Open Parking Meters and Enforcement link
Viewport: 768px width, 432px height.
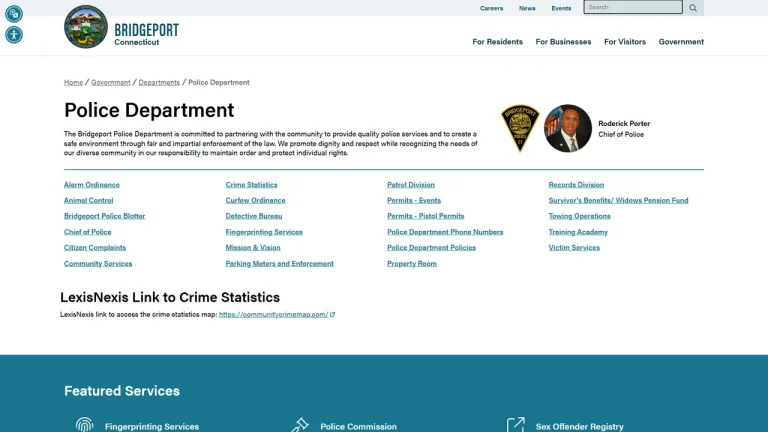click(279, 264)
